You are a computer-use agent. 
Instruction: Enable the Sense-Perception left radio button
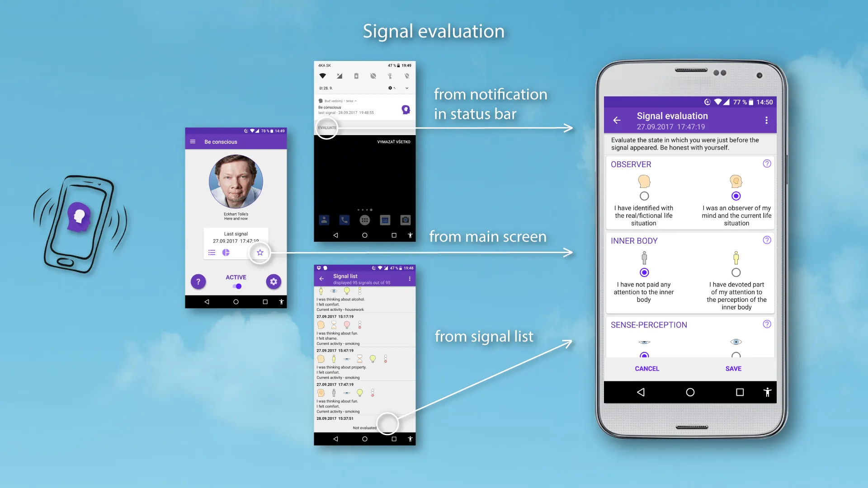(x=644, y=356)
